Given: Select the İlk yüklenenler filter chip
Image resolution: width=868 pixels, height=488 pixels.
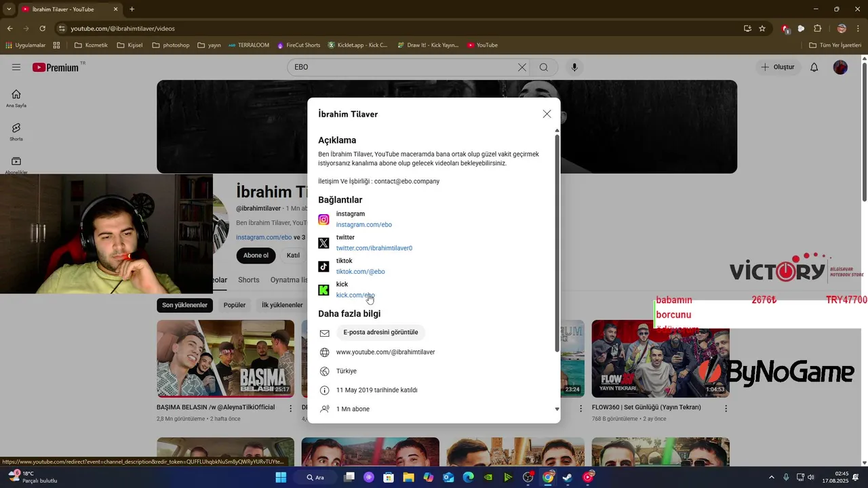Looking at the screenshot, I should (282, 305).
